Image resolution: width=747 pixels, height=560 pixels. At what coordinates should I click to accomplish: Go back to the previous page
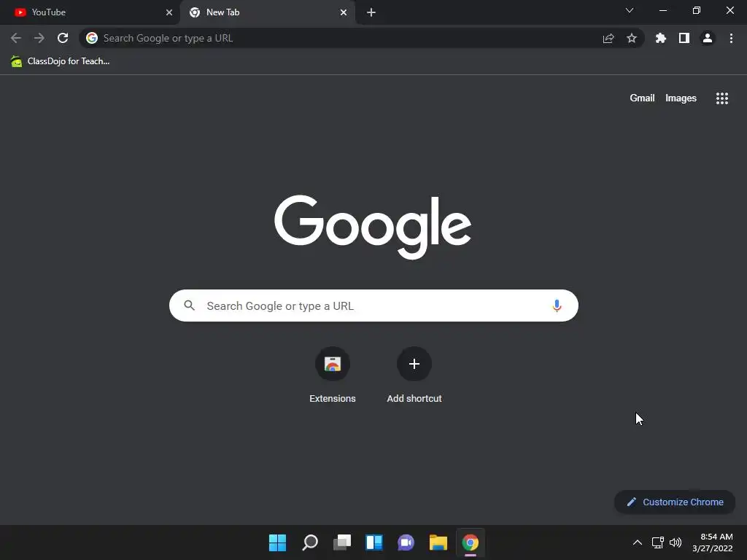tap(16, 38)
